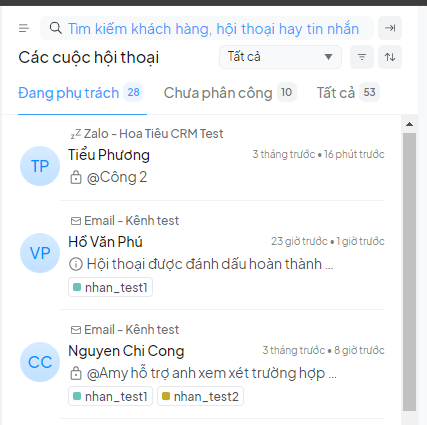Expand dropdown via the triangle arrow
The height and width of the screenshot is (425, 427).
coord(328,57)
